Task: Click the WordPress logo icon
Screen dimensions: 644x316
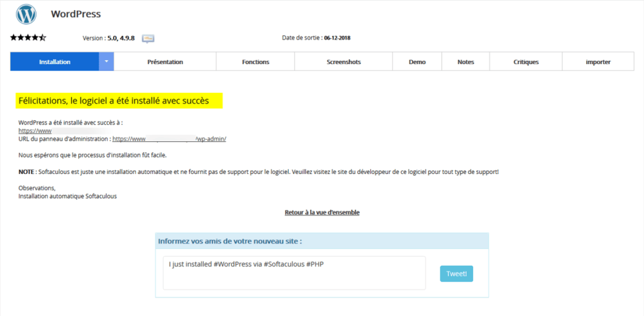Action: [26, 14]
